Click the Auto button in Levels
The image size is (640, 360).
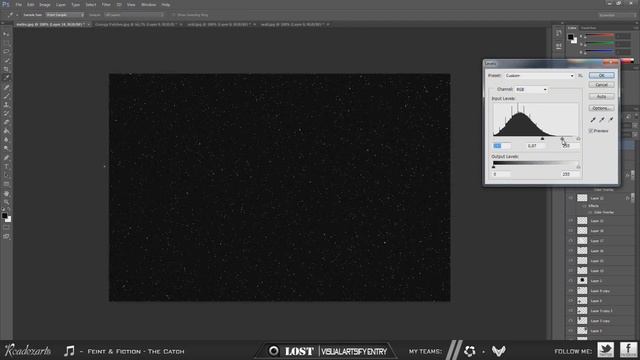601,97
